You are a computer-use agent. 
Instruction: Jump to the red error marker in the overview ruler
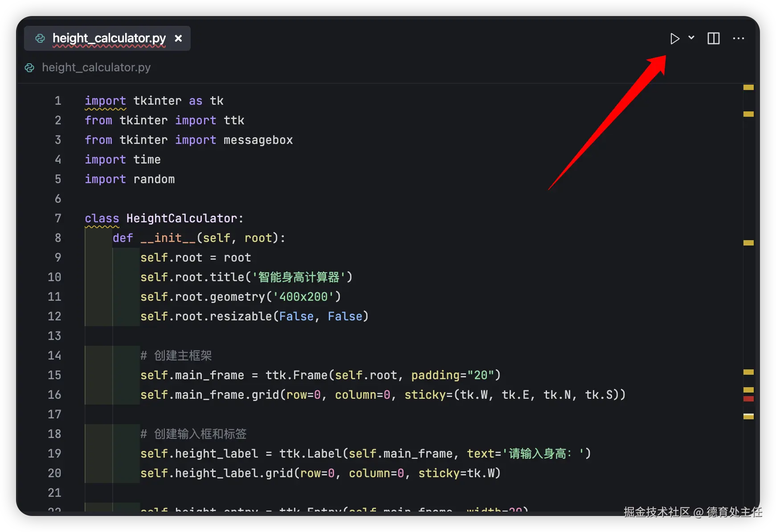748,399
